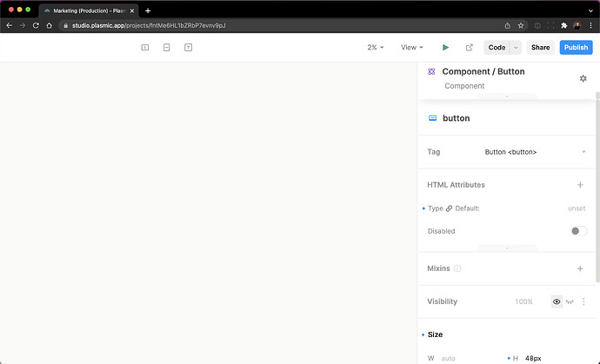Open the Tag dropdown showing Button
Viewport: 600px width, 364px height.
534,152
